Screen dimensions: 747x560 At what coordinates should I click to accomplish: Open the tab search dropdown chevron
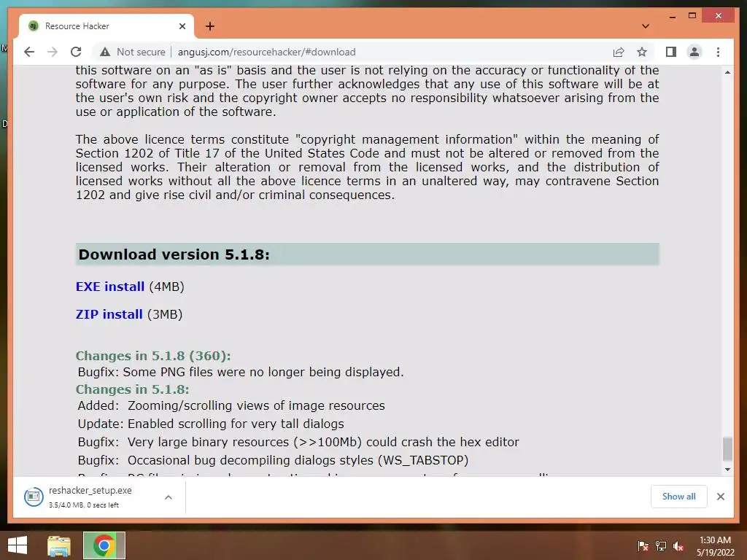(645, 26)
